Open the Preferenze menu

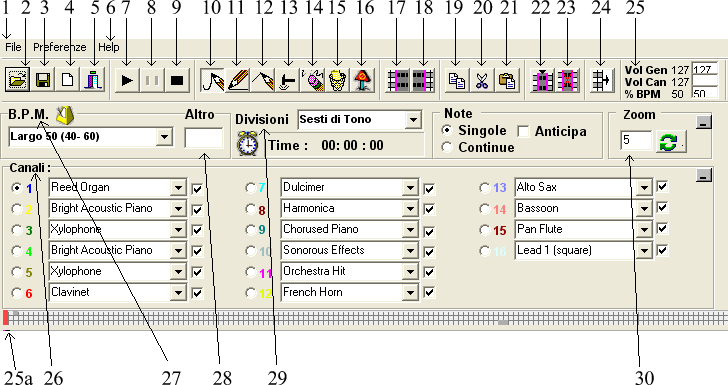pyautogui.click(x=59, y=47)
